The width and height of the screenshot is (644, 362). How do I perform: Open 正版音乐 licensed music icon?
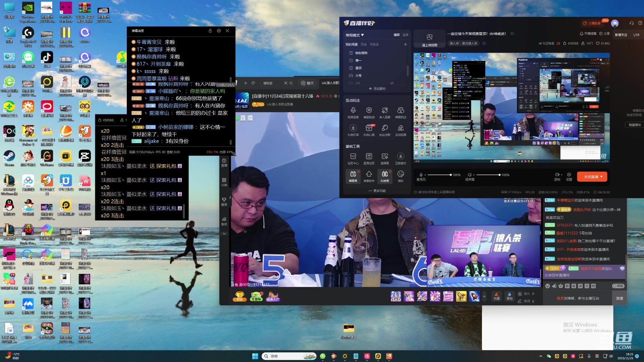(400, 159)
